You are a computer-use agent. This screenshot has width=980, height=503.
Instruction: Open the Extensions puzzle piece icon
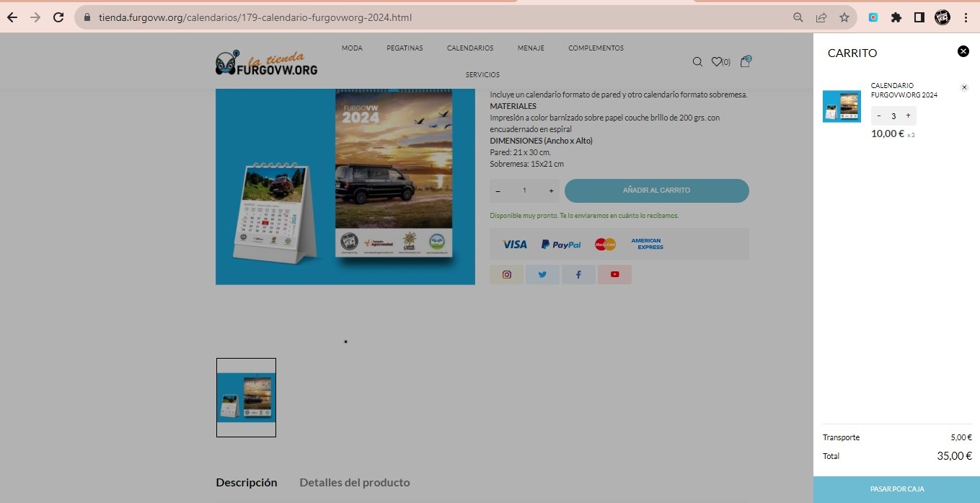[896, 17]
